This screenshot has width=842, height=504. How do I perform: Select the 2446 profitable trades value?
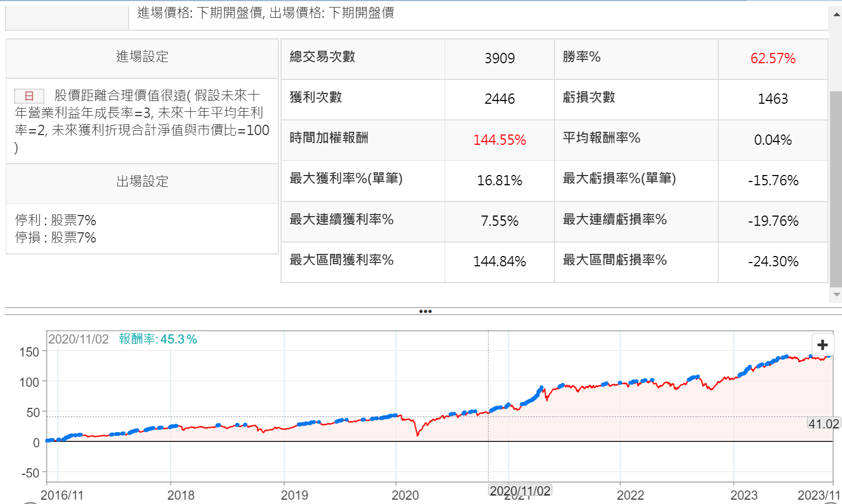[x=499, y=99]
